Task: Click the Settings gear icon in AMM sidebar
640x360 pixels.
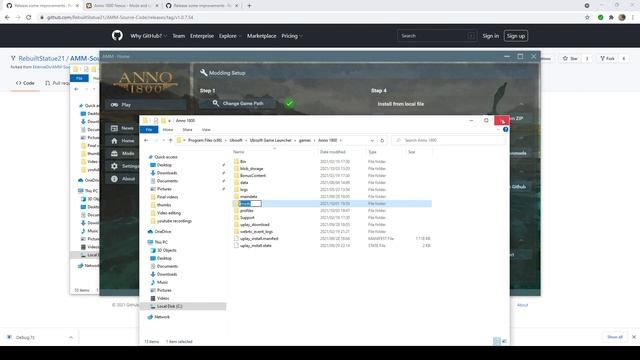Action: point(114,166)
